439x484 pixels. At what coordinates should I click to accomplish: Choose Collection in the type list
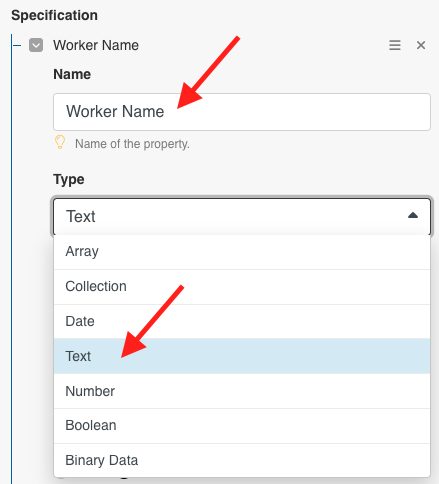point(242,286)
